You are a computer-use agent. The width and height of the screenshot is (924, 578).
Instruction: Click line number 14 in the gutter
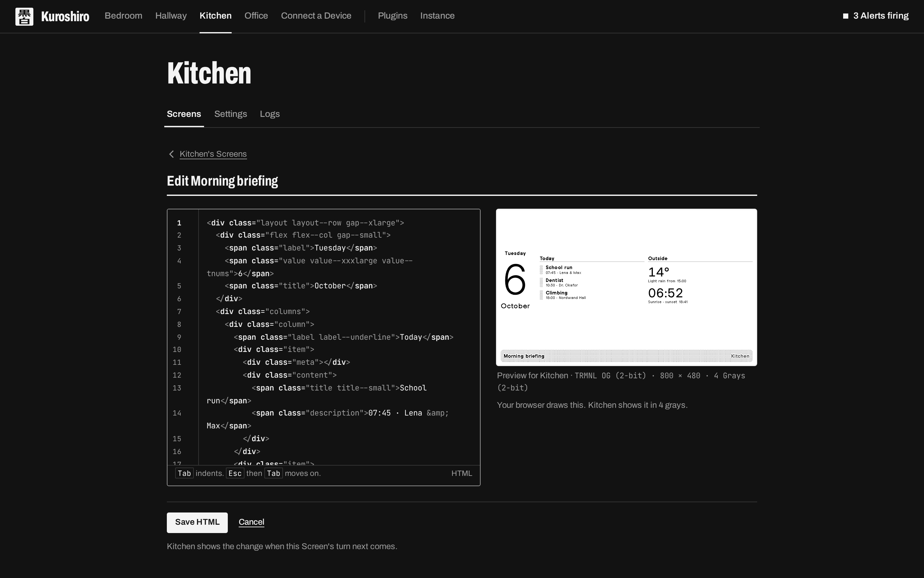(x=177, y=413)
